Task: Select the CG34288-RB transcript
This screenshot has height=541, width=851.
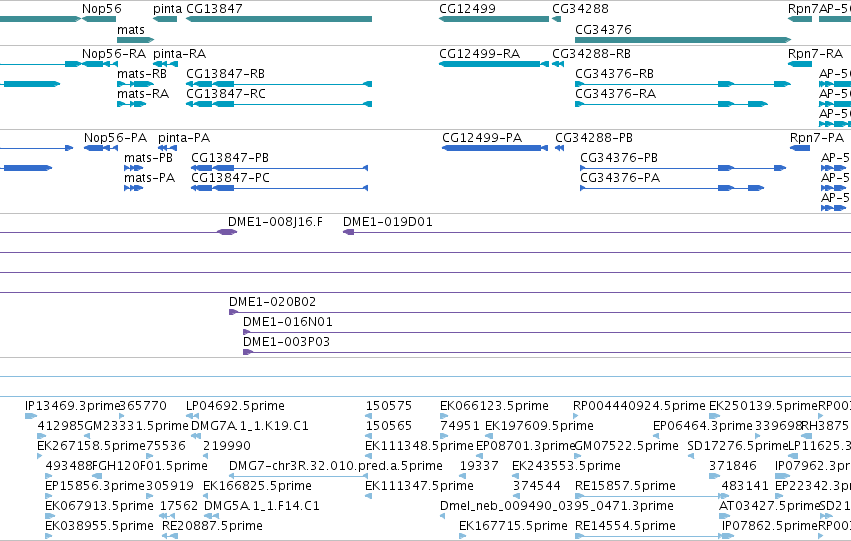Action: [558, 64]
